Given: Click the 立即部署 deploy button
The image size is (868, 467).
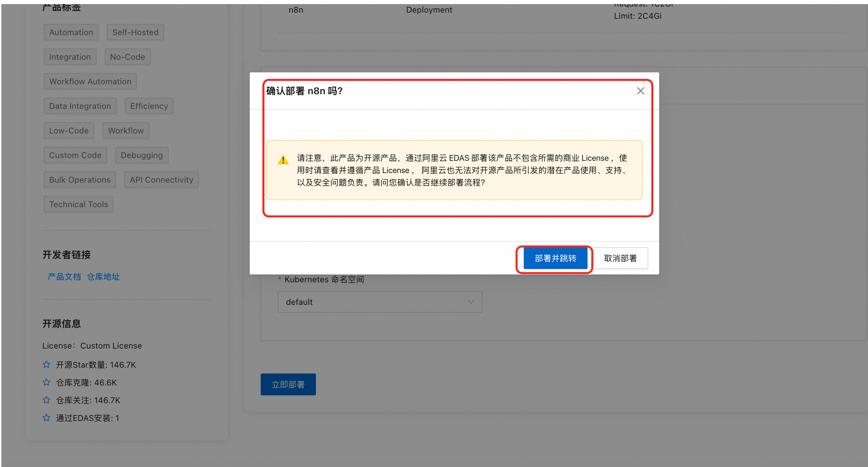Looking at the screenshot, I should [x=288, y=384].
